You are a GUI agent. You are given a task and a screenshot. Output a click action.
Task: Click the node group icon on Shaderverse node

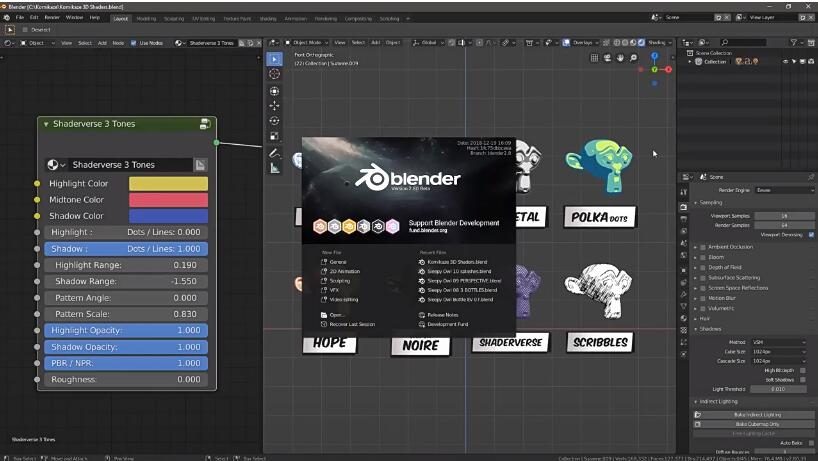pyautogui.click(x=206, y=124)
